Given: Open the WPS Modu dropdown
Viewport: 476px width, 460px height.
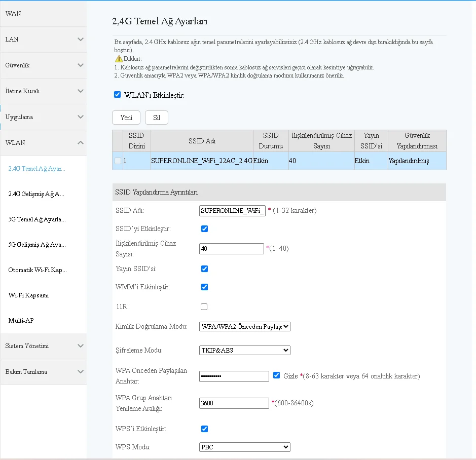Looking at the screenshot, I should tap(245, 447).
